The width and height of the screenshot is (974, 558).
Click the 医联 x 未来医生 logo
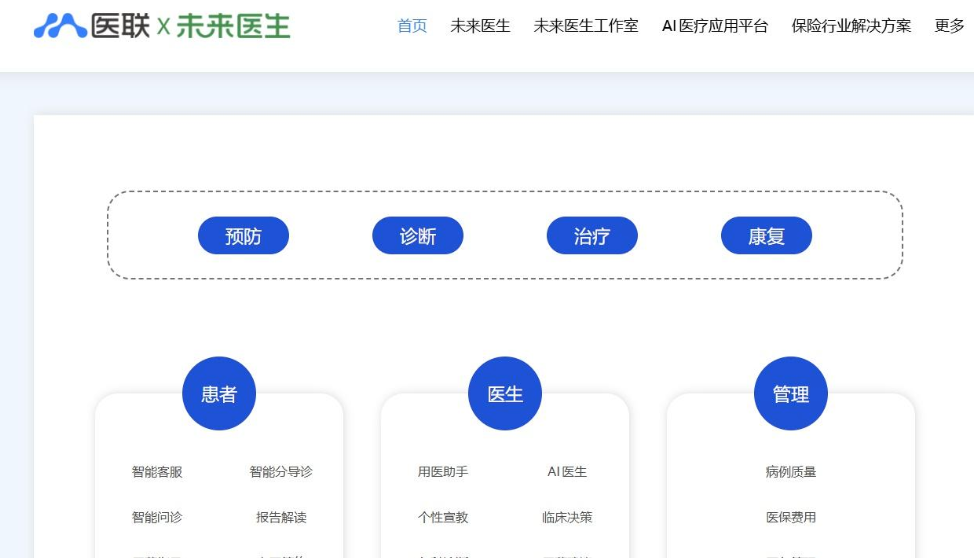click(x=162, y=26)
